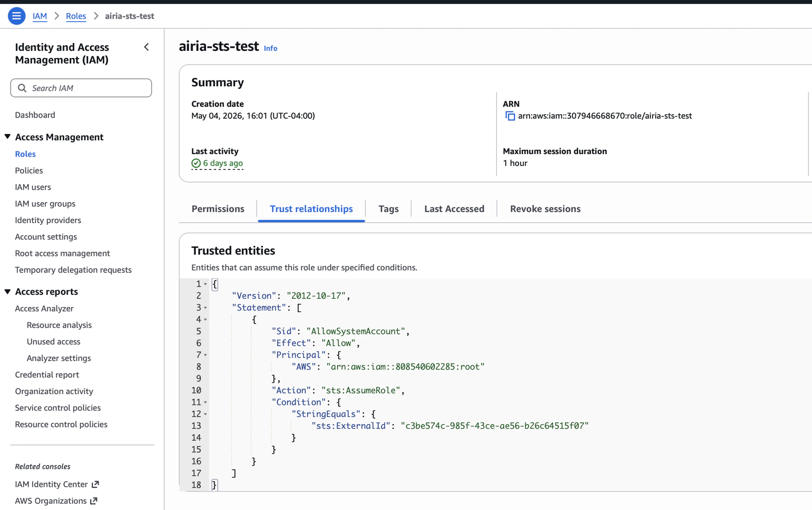Image resolution: width=812 pixels, height=510 pixels.
Task: Switch to the Permissions tab
Action: click(218, 209)
